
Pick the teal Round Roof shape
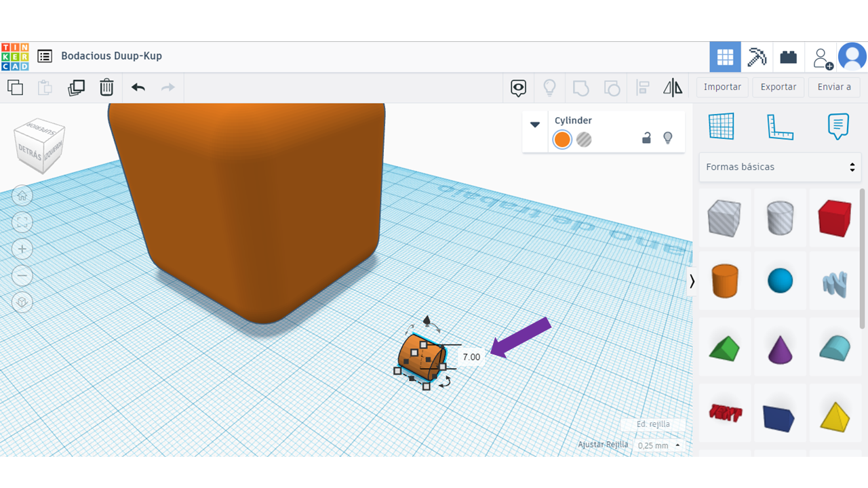[834, 348]
